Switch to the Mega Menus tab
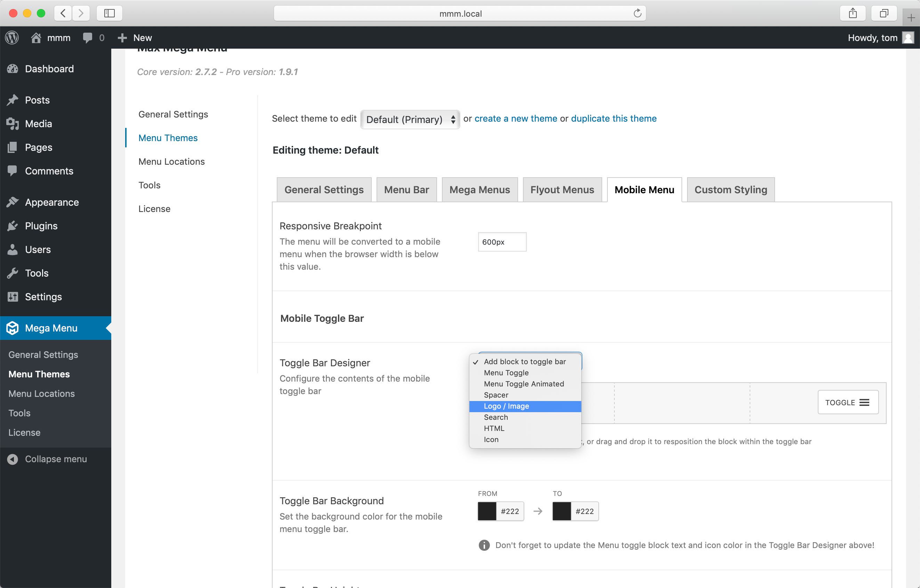The width and height of the screenshot is (920, 588). point(479,190)
